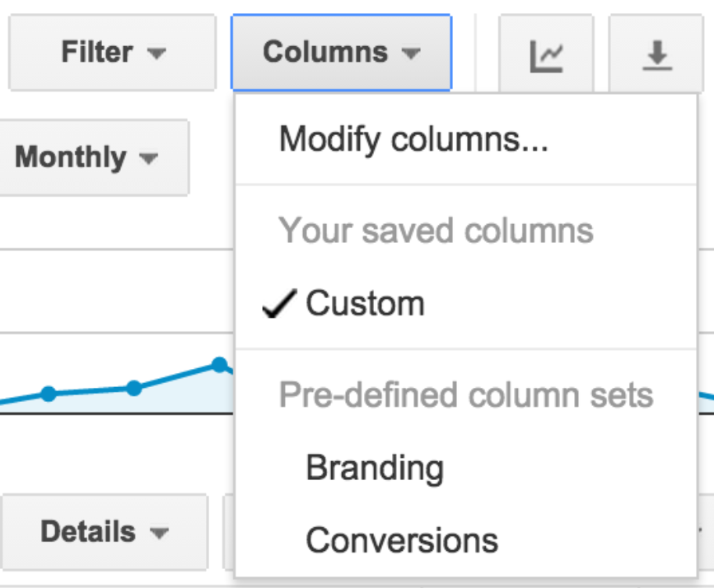The width and height of the screenshot is (714, 588).
Task: Click the arrow beside the Monthly label
Action: click(148, 159)
